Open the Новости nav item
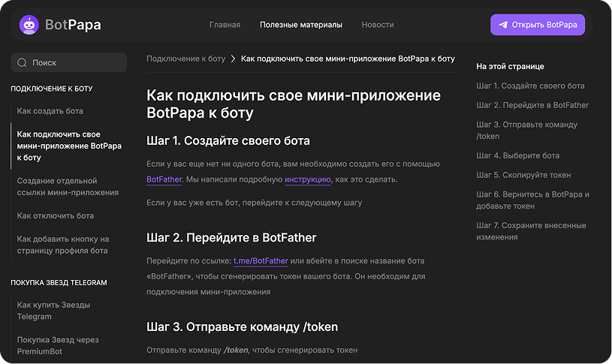Image resolution: width=612 pixels, height=364 pixels. pyautogui.click(x=377, y=25)
